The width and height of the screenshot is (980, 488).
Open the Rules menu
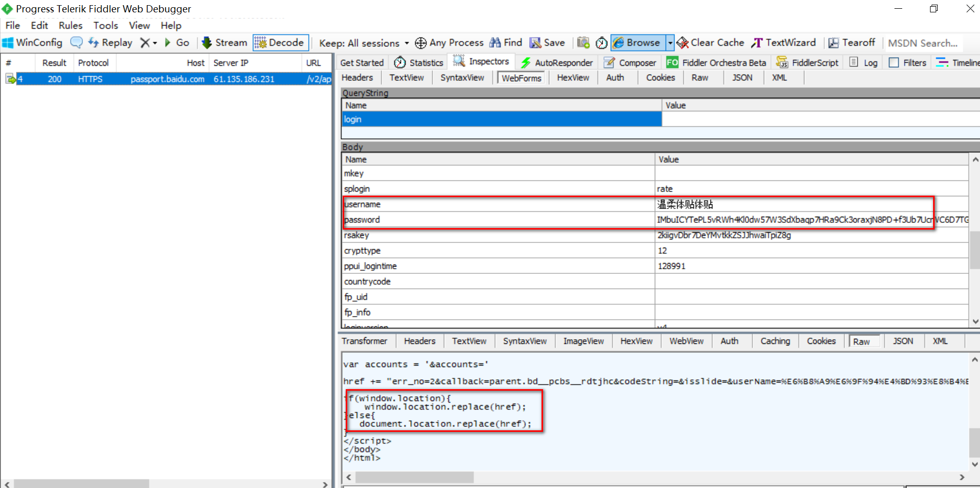[71, 25]
